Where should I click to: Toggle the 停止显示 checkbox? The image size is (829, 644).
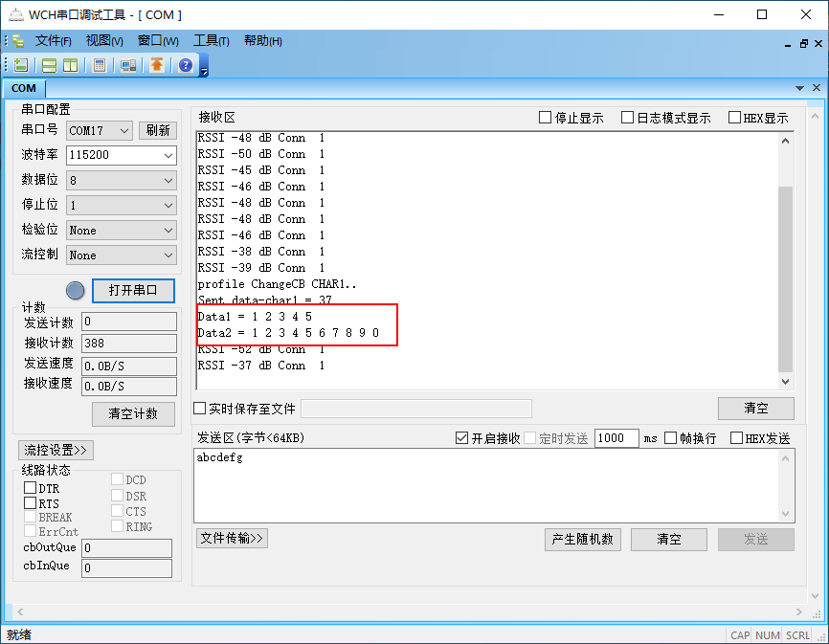(x=545, y=118)
